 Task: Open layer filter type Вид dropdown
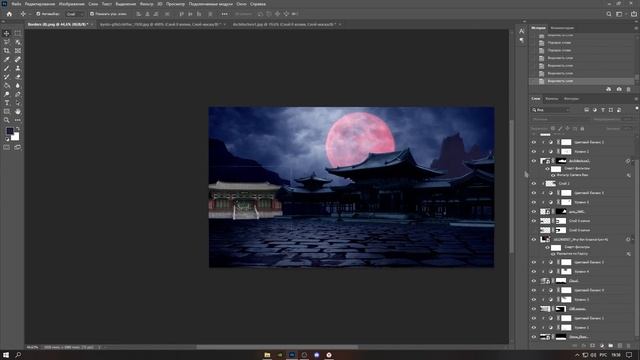(x=551, y=110)
